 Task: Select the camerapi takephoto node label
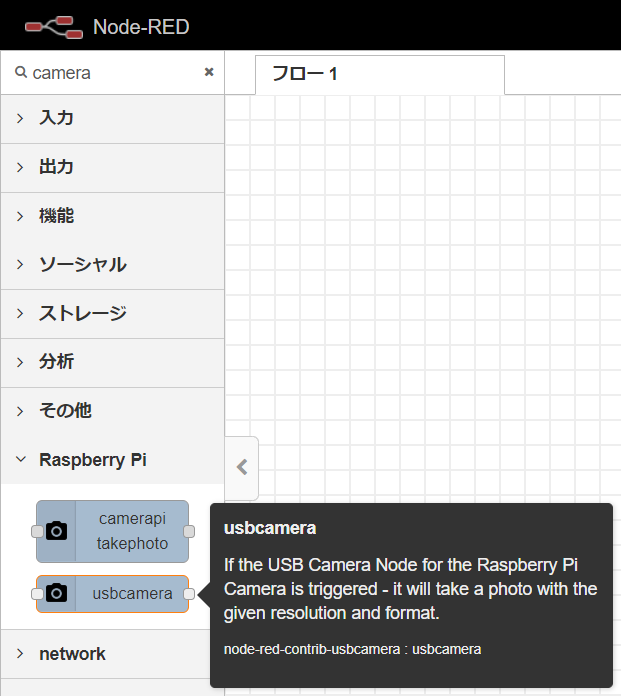(132, 531)
